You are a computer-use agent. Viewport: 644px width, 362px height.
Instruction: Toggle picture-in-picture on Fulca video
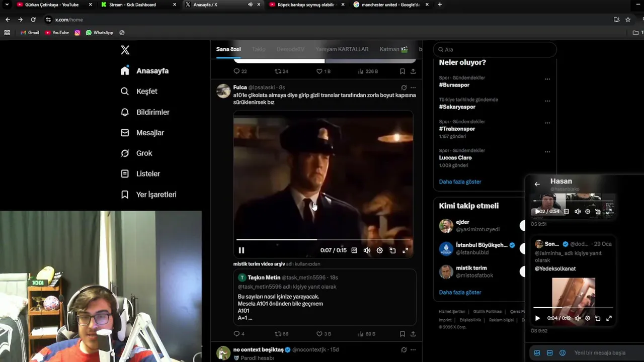click(392, 250)
